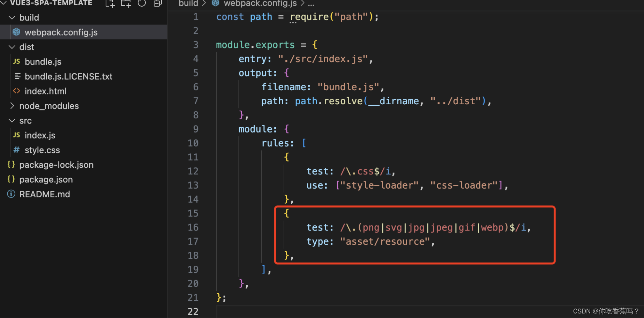Click the breadcrumb ellipsis after webpack.config.js
Viewport: 644px width, 318px height.
(x=311, y=4)
